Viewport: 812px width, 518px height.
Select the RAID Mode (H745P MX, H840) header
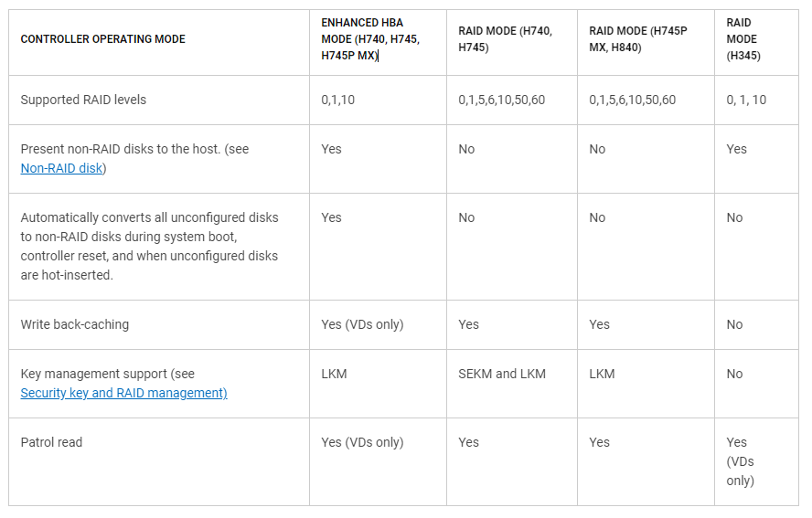pos(638,39)
